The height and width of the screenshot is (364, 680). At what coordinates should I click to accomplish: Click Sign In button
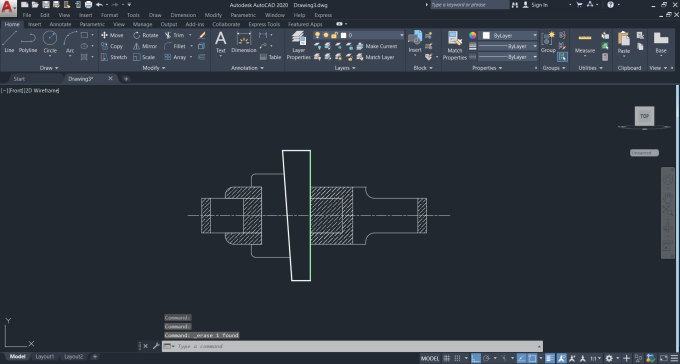click(x=535, y=5)
